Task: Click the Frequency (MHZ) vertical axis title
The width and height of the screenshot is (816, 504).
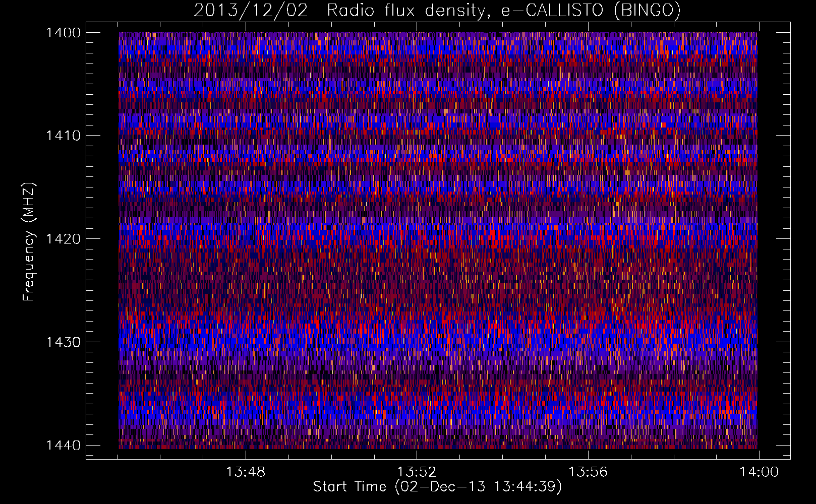Action: pyautogui.click(x=29, y=242)
